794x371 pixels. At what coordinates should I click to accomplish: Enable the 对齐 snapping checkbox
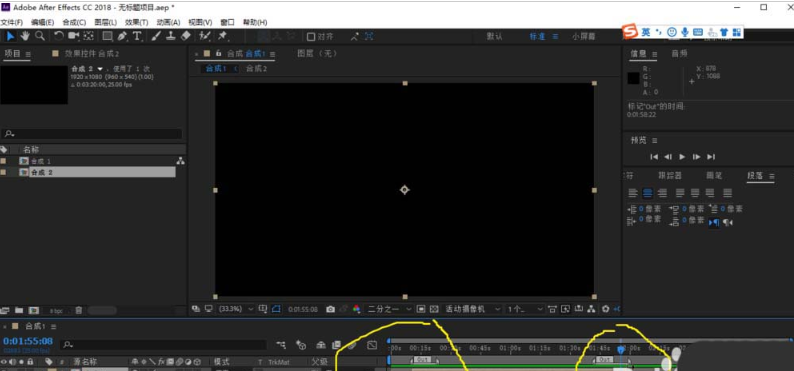[311, 36]
